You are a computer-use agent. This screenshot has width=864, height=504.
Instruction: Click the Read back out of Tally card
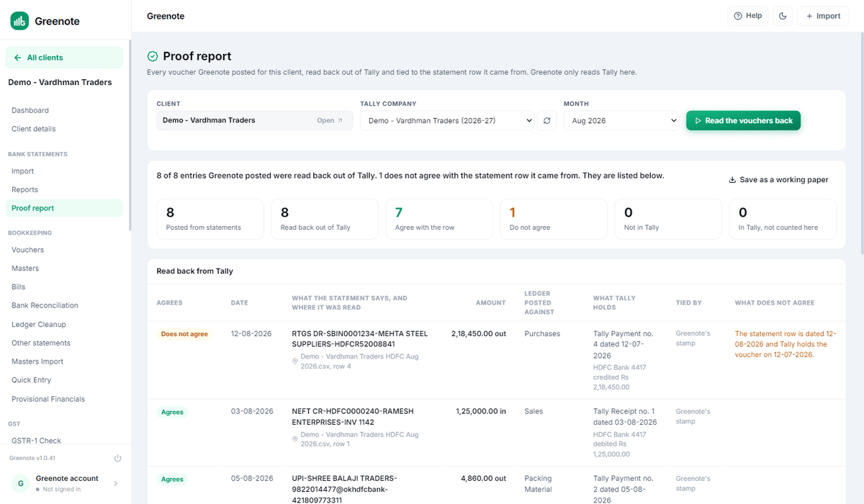click(x=325, y=219)
